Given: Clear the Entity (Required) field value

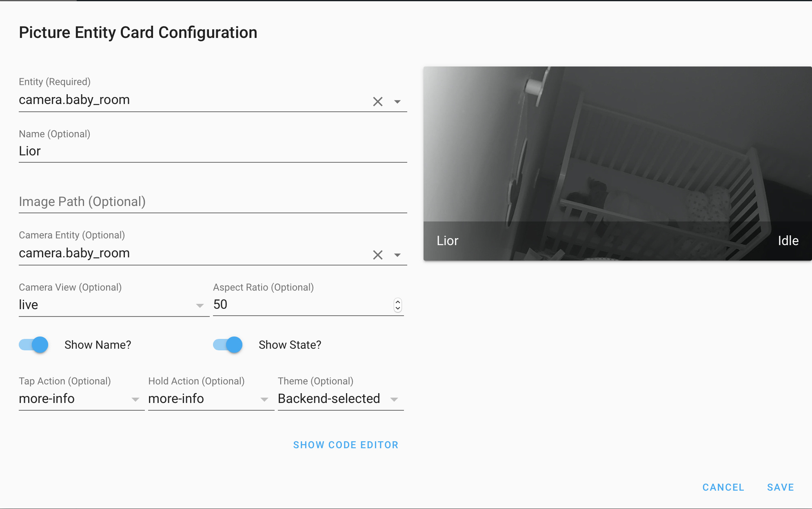Looking at the screenshot, I should coord(377,102).
